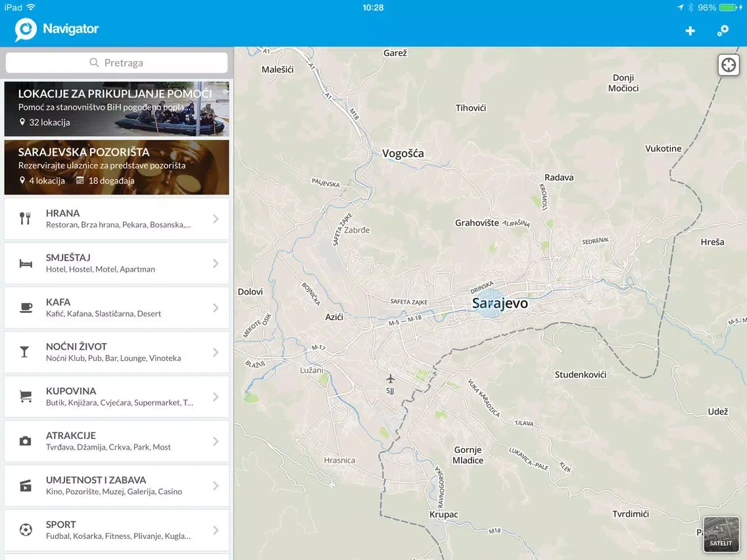Tap the 10:28 clock in status bar
Image resolution: width=747 pixels, height=560 pixels.
[373, 8]
